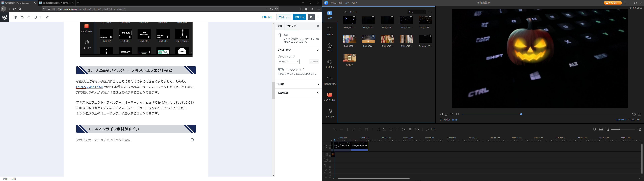The image size is (644, 181).
Task: Click the fit-timeline-to-window icon
Action: [x=601, y=129]
